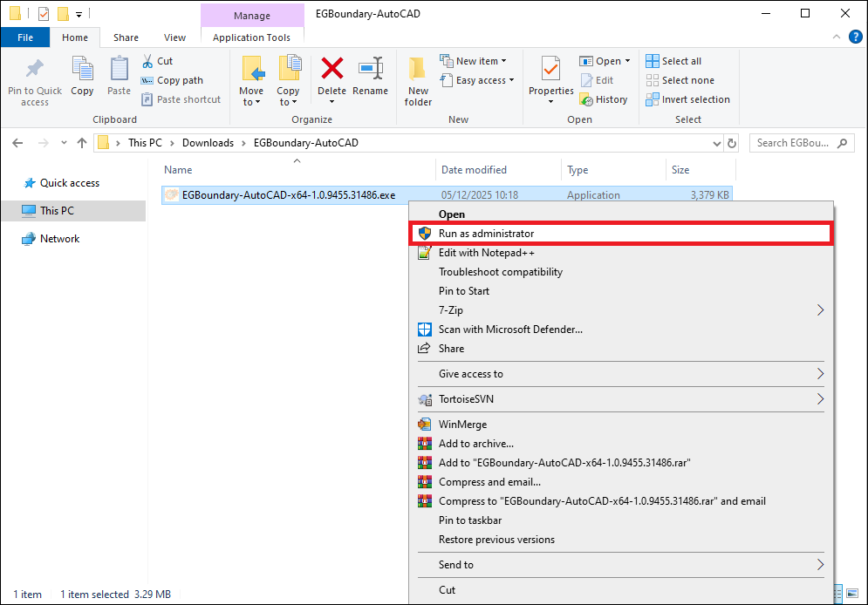Choose Edit with Notepad++
The height and width of the screenshot is (605, 868).
tap(620, 253)
